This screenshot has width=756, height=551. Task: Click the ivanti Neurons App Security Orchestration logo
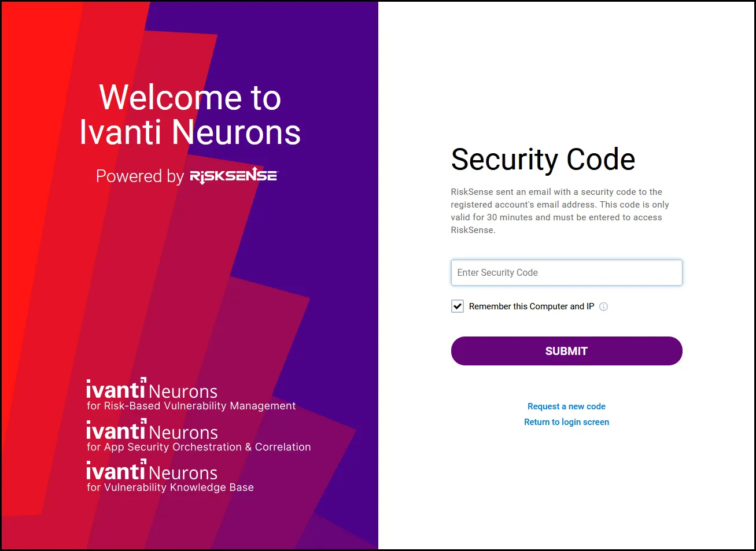[198, 436]
